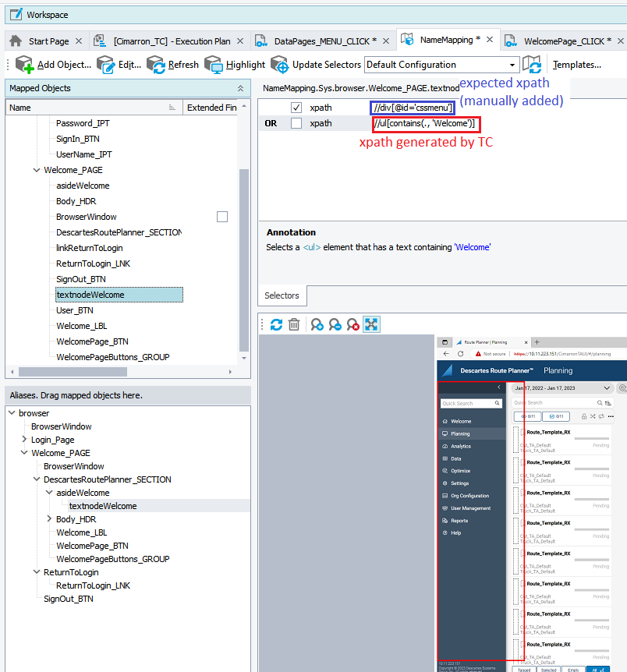
Task: Open the Start Page tab
Action: coord(47,41)
